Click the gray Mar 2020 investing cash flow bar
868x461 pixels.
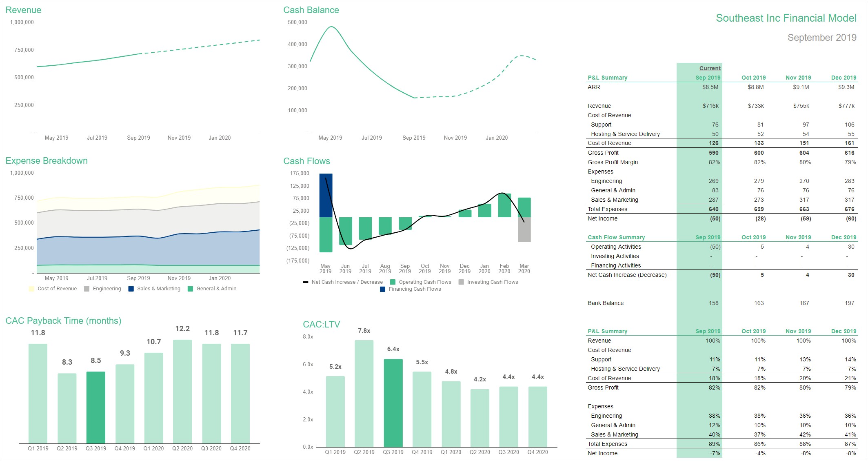point(524,229)
